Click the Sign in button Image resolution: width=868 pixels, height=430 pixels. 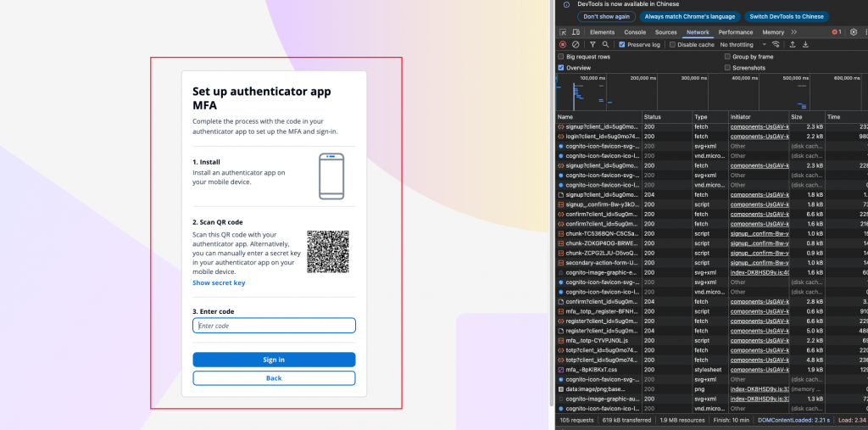[x=274, y=360]
